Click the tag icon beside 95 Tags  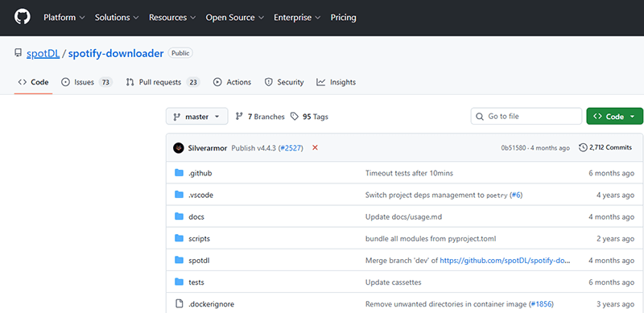[x=294, y=117]
